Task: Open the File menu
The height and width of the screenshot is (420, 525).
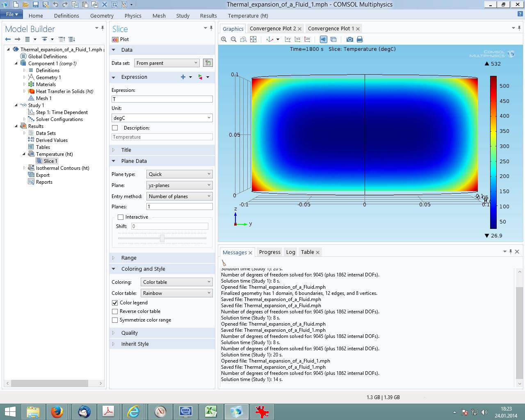Action: pos(11,14)
